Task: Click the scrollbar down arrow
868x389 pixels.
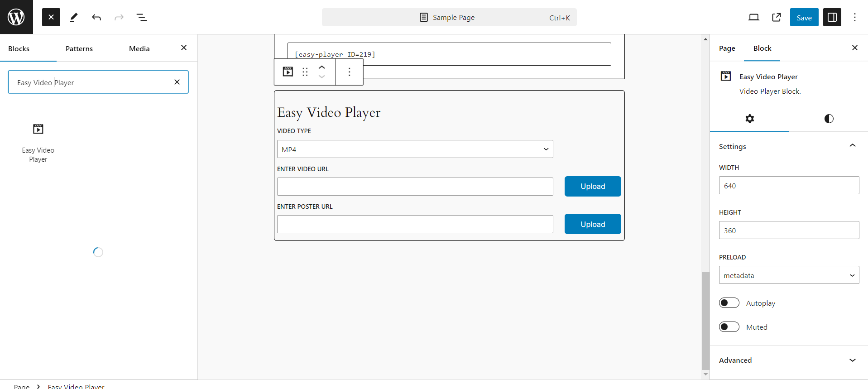Action: click(x=705, y=375)
